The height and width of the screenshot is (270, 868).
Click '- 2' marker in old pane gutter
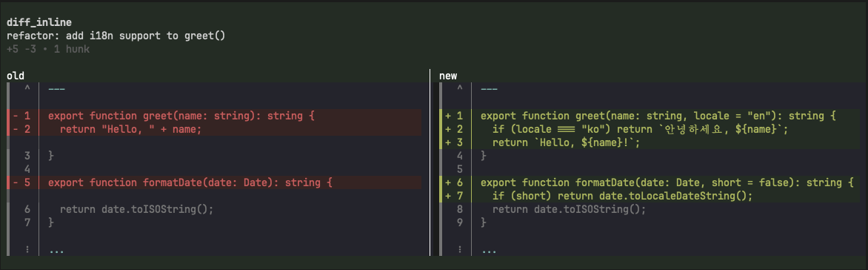(x=22, y=129)
